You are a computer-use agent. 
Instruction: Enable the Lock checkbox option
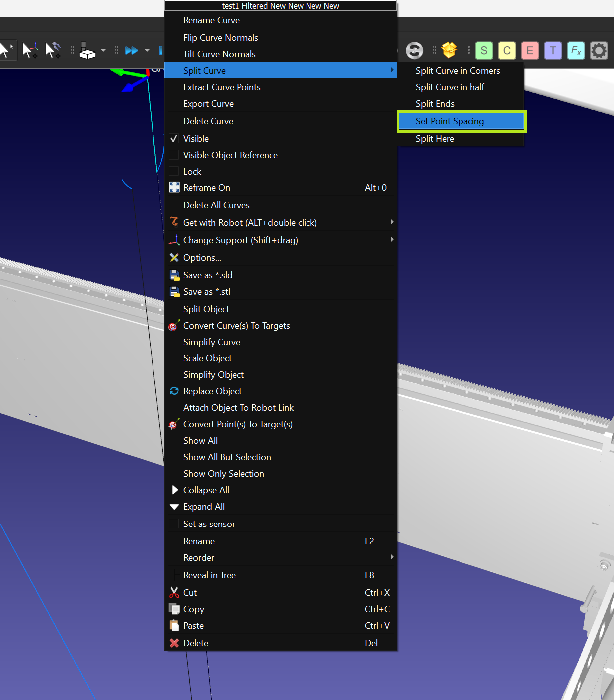pos(174,172)
